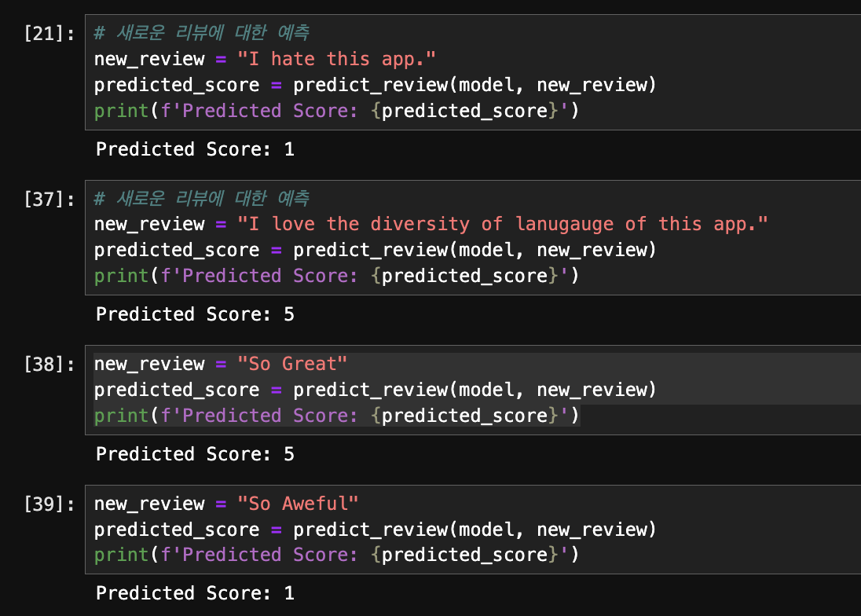The width and height of the screenshot is (861, 616).
Task: Select cell prompt [21]:
Action: pyautogui.click(x=49, y=34)
